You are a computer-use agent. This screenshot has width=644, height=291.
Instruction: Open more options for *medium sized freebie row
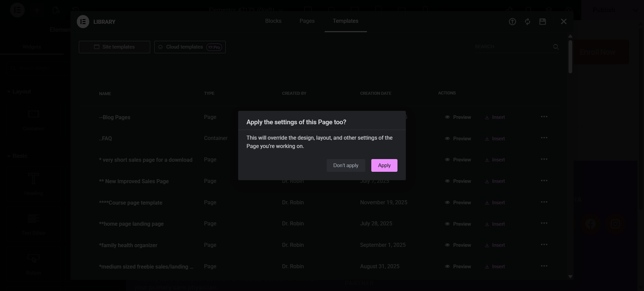click(x=544, y=266)
